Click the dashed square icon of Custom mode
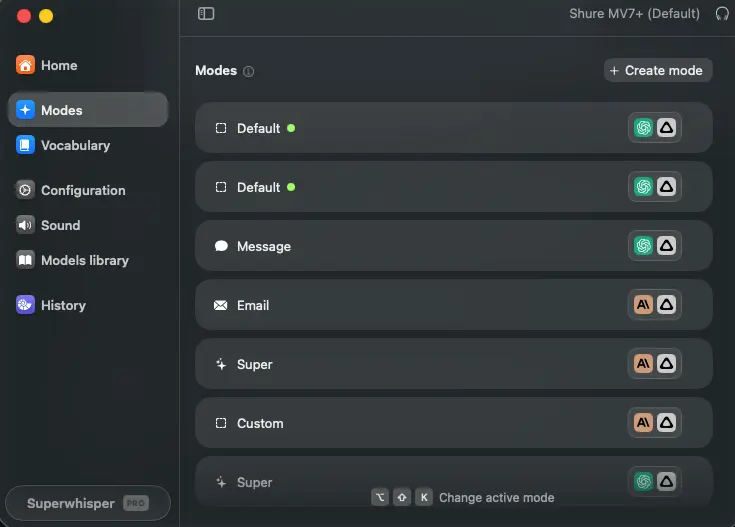 [221, 423]
